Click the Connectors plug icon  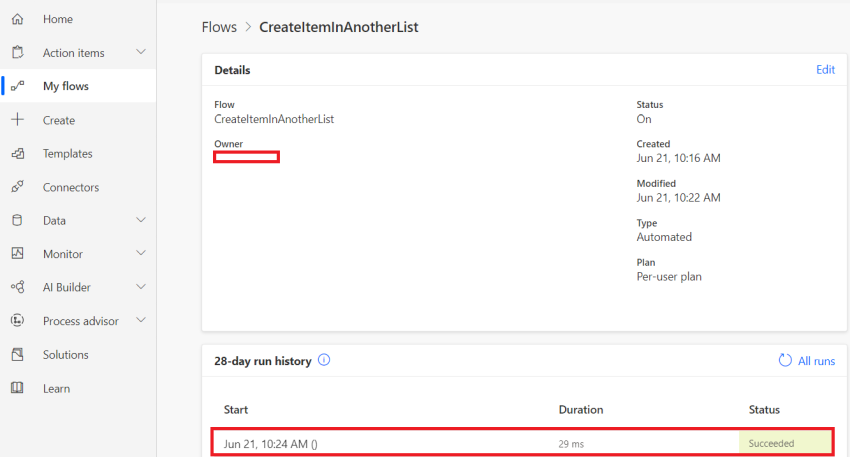coord(17,187)
